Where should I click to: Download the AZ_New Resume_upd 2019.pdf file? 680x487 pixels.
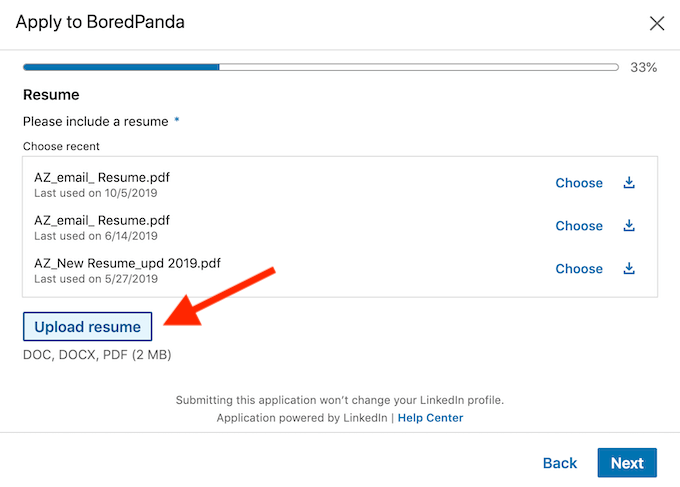629,269
